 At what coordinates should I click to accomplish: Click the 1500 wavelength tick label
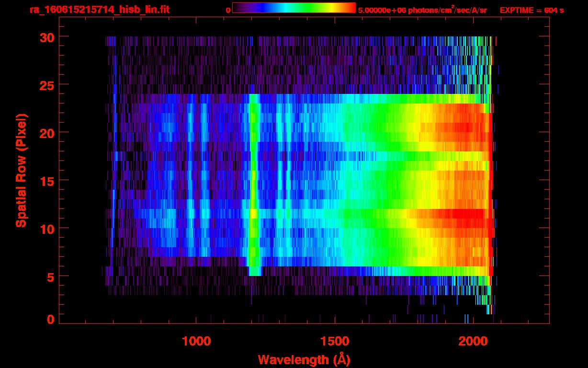(334, 341)
